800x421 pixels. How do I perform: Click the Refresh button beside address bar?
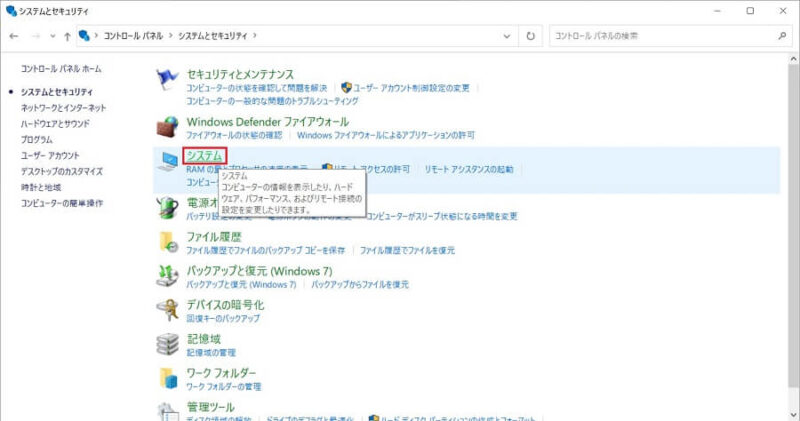click(531, 36)
